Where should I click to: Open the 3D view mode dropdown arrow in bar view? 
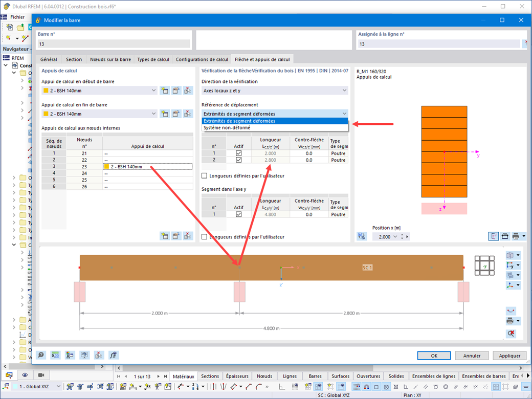click(x=518, y=255)
